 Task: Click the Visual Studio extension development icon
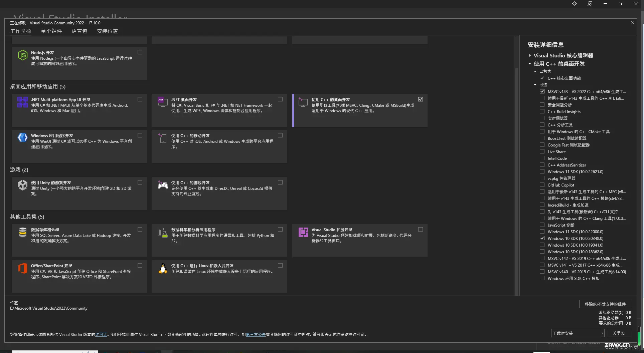coord(303,232)
